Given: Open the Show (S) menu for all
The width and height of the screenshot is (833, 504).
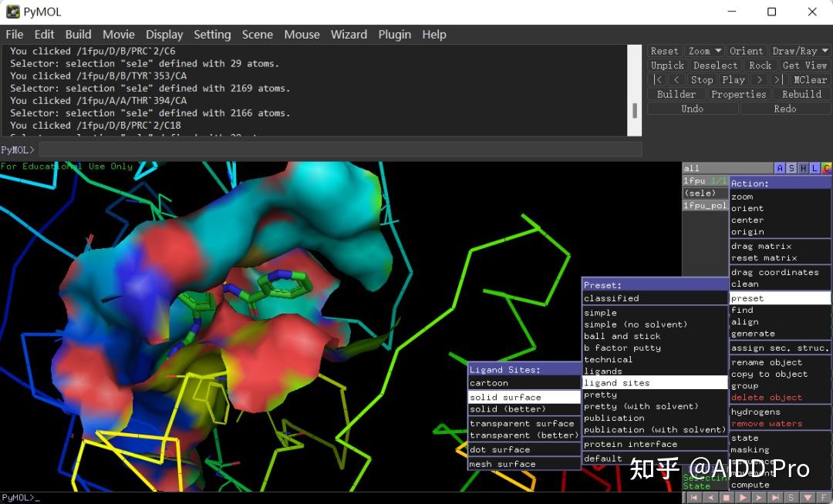Looking at the screenshot, I should coord(791,168).
